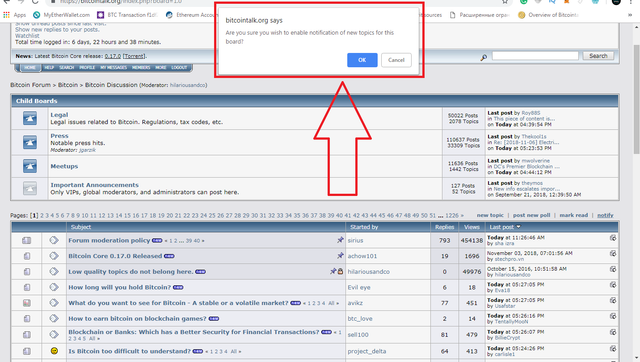The image size is (640, 362).
Task: Click the Legal child board icon
Action: coord(30,118)
